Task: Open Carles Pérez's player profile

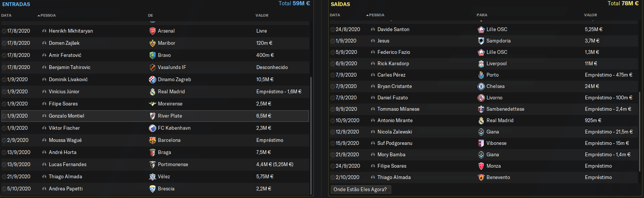Action: point(391,75)
